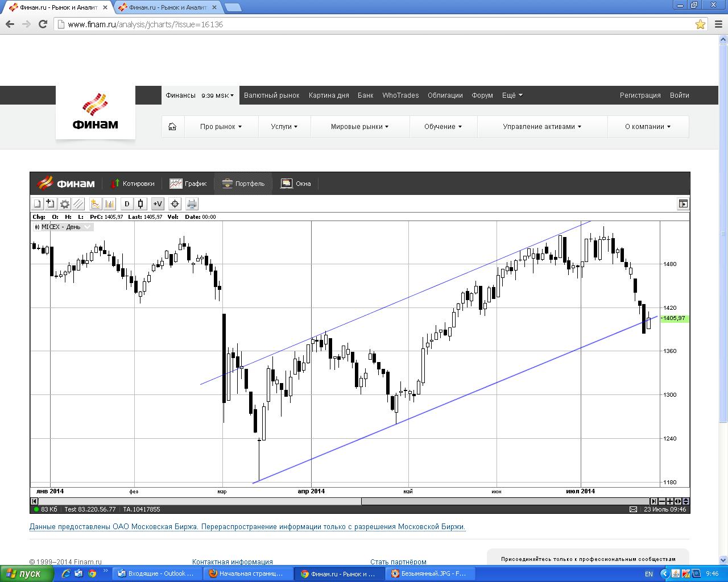Click the panel toggle icon at top right of chart
728x582 pixels.
683,203
